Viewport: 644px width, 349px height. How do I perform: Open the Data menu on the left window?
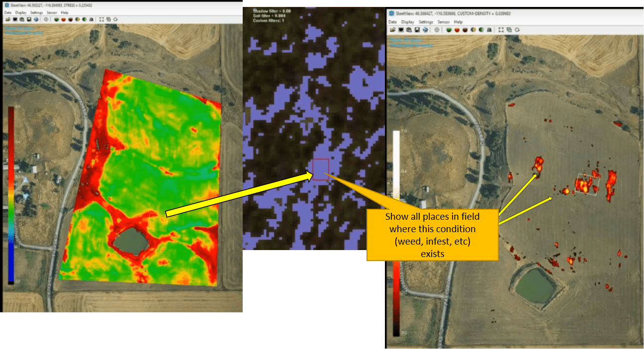(x=8, y=13)
